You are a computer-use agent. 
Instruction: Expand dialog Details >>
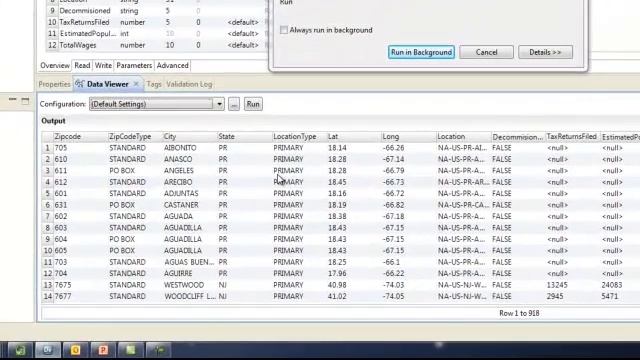tap(545, 52)
